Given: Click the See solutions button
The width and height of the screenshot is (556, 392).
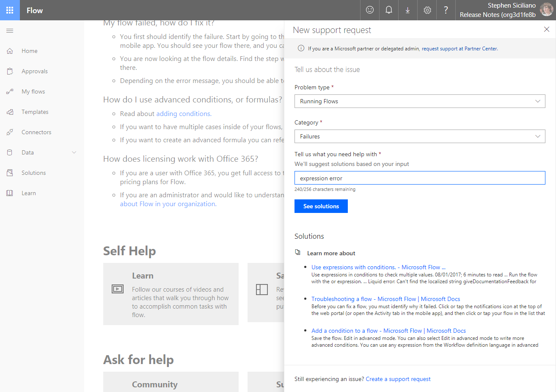Looking at the screenshot, I should 321,206.
